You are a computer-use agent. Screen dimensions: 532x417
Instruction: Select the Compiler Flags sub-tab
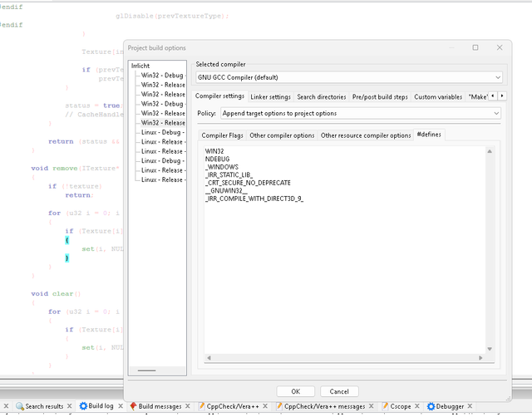pos(222,135)
